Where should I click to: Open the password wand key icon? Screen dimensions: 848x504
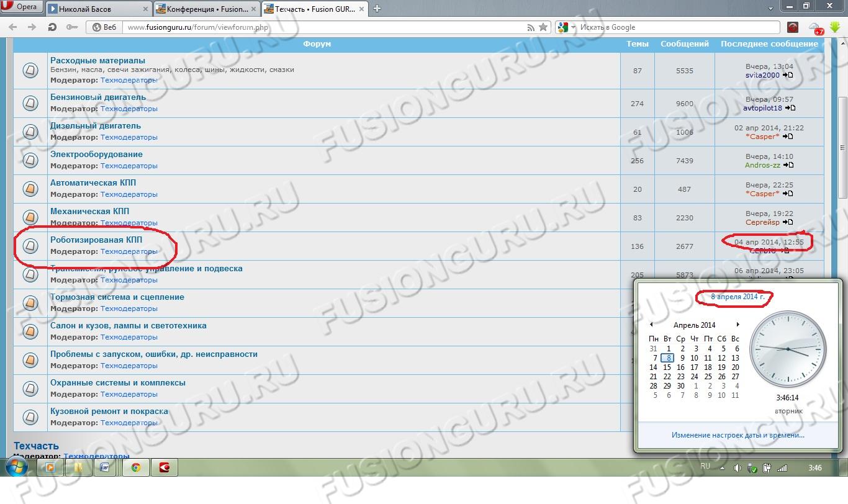[x=72, y=27]
